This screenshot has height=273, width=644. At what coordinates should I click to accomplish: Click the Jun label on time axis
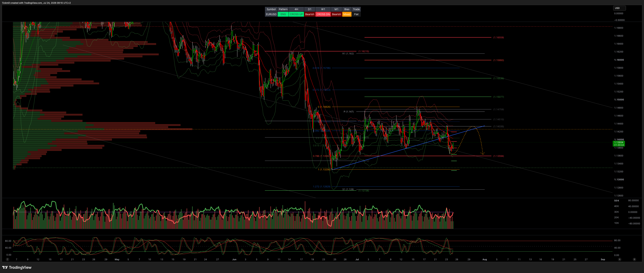[x=234, y=259]
